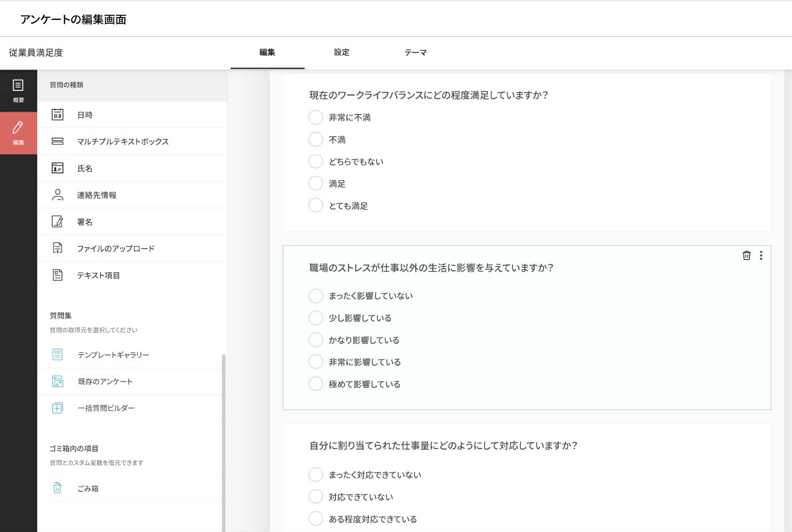Open the ごみ箱 restore section
The image size is (792, 532).
pos(89,488)
